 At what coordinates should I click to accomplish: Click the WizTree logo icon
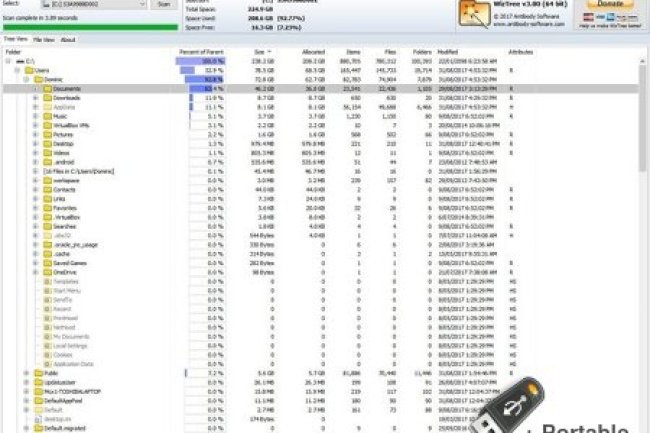pyautogui.click(x=473, y=12)
